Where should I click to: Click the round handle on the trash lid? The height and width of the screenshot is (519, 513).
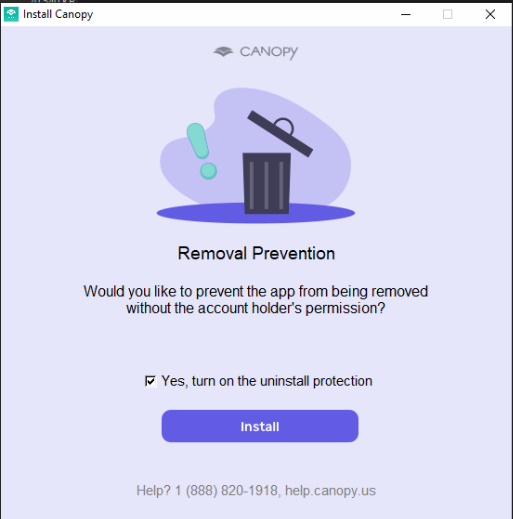pyautogui.click(x=284, y=125)
